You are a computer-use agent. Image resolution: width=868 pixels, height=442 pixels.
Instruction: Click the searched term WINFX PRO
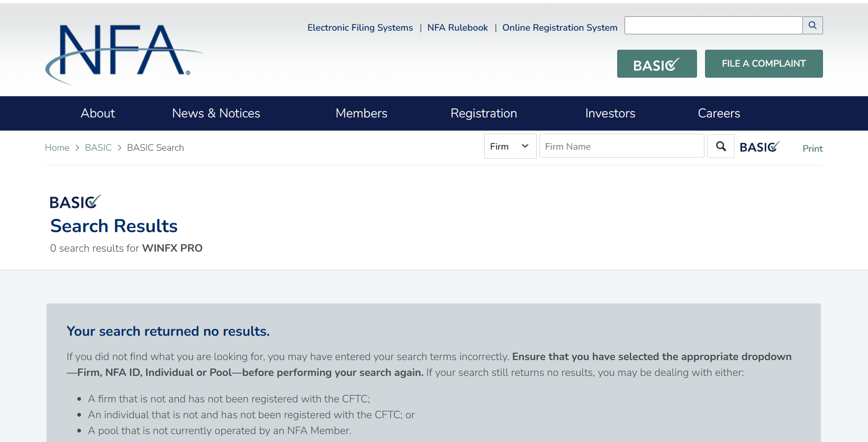pyautogui.click(x=172, y=248)
